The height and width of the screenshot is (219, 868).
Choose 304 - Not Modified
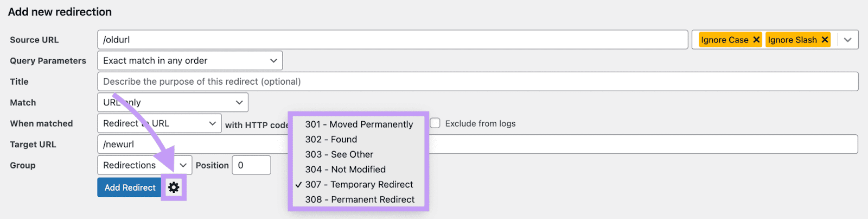click(x=345, y=170)
